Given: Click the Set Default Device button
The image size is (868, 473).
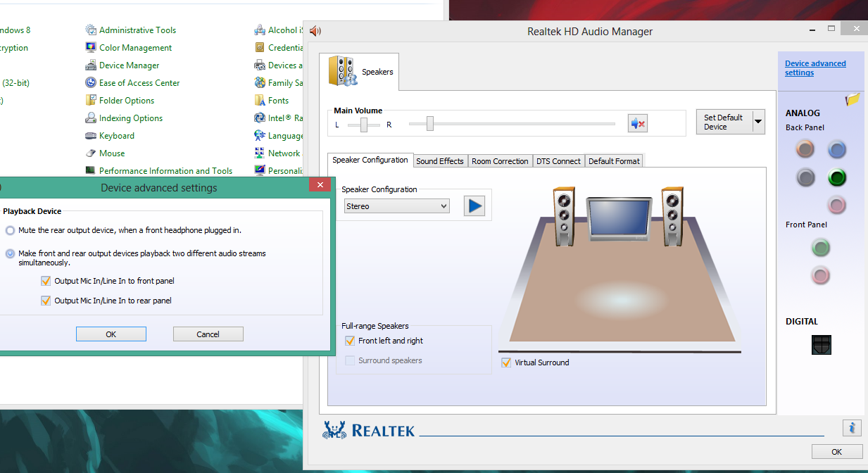Looking at the screenshot, I should tap(724, 122).
